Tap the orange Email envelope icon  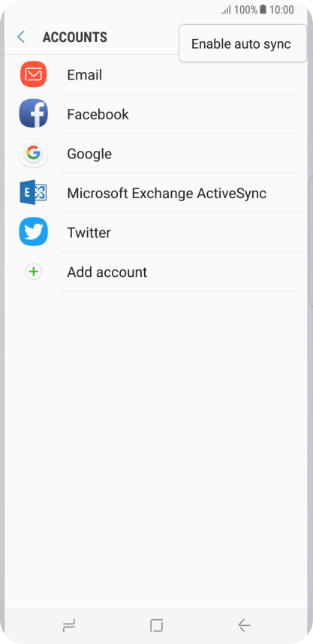(33, 74)
